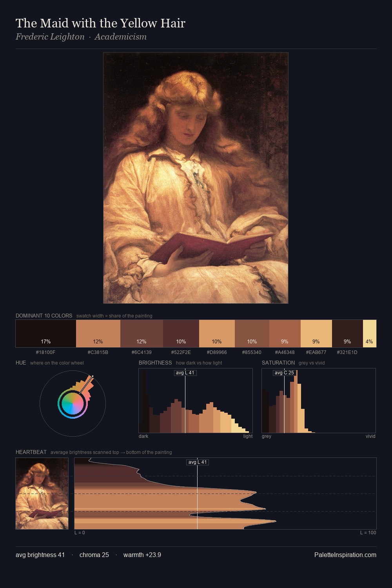Click the 'light' axis label in Brightness
This screenshot has height=588, width=392.
(248, 436)
